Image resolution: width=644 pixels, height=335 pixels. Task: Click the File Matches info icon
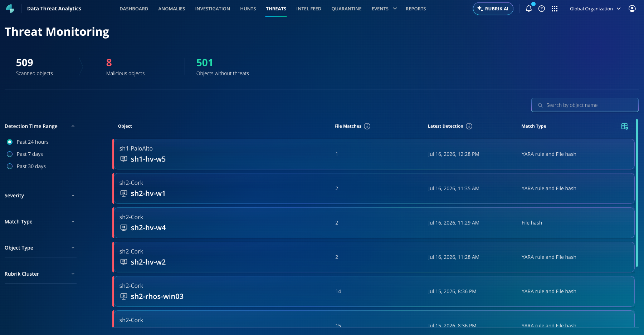[x=367, y=126]
